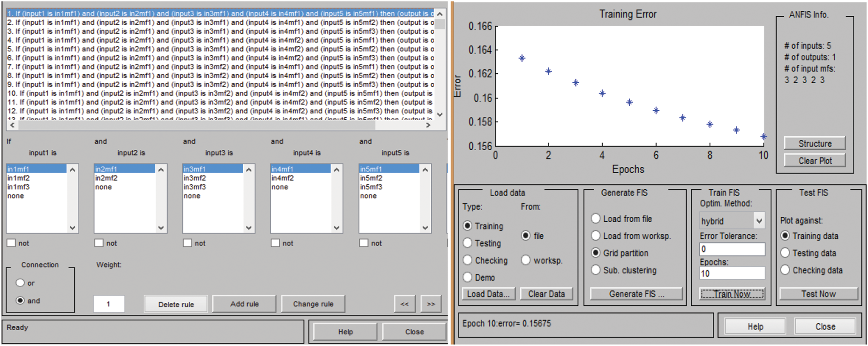Click the previous rule << button
Image resolution: width=868 pixels, height=346 pixels.
404,304
